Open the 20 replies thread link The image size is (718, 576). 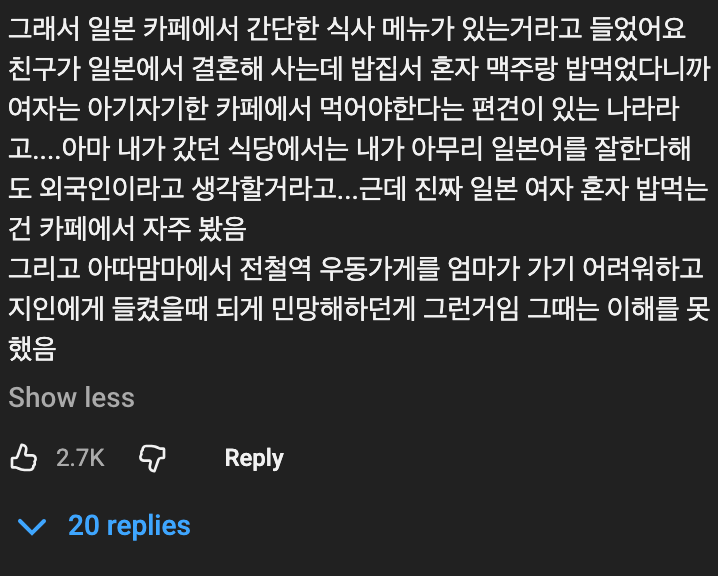[x=129, y=526]
